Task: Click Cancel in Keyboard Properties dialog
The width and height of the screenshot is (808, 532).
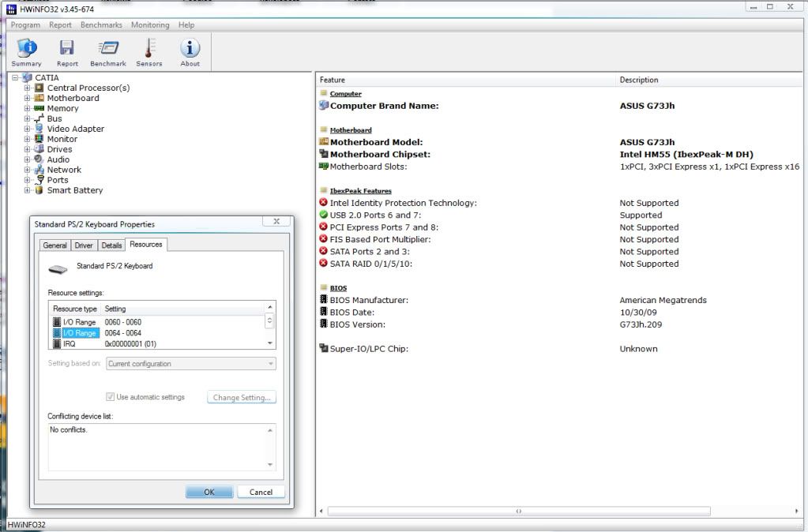Action: click(x=261, y=492)
